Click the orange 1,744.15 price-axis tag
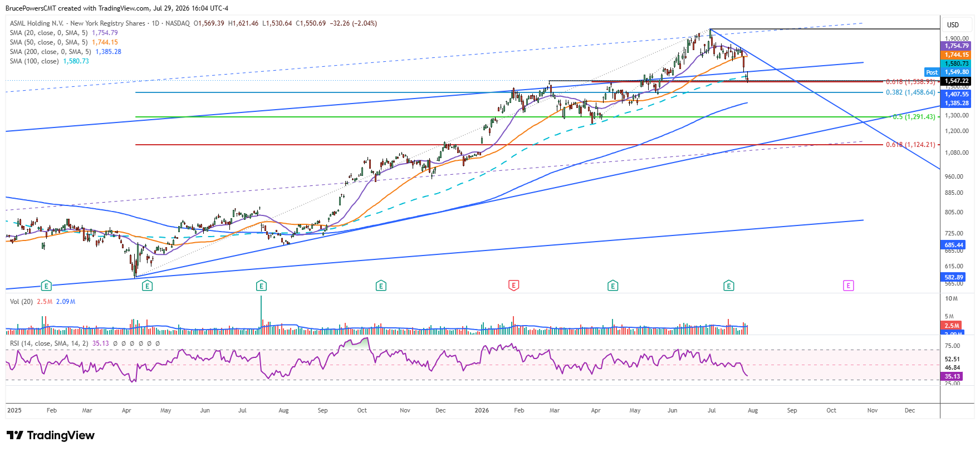The image size is (980, 452). [957, 55]
